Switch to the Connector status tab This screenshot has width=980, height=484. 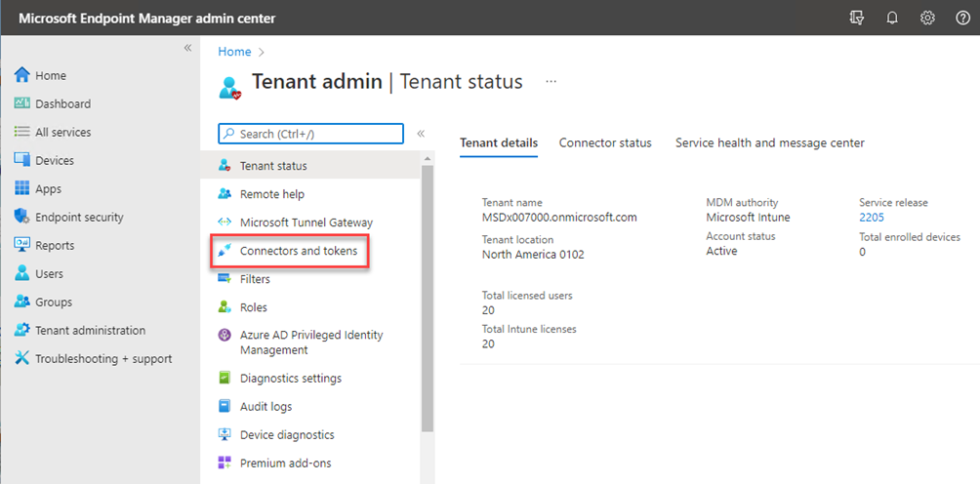click(x=605, y=143)
